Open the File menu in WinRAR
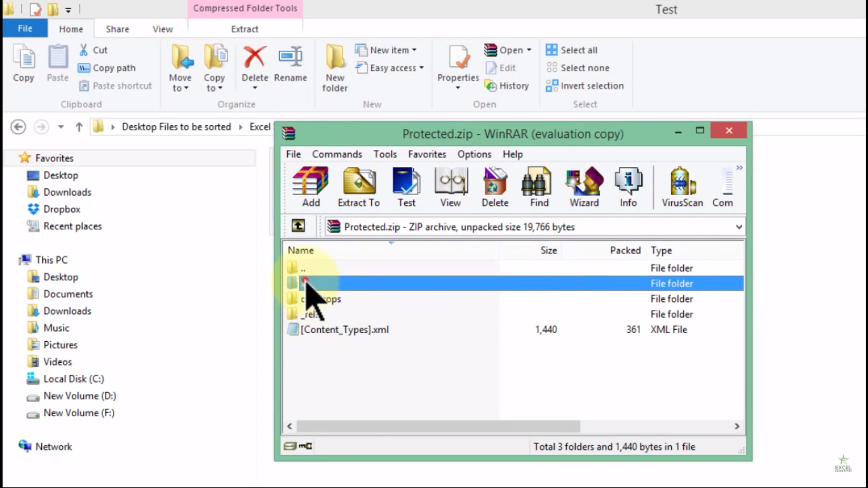The width and height of the screenshot is (868, 488). point(294,154)
